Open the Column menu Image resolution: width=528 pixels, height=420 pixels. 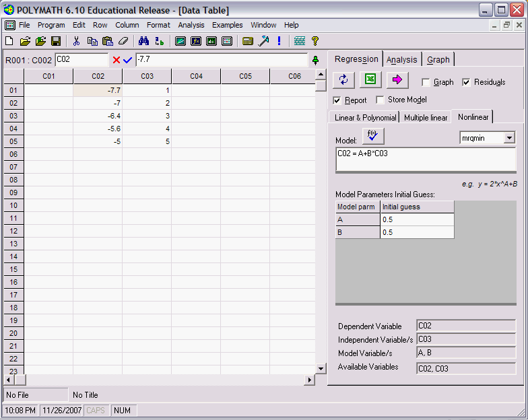(x=127, y=25)
